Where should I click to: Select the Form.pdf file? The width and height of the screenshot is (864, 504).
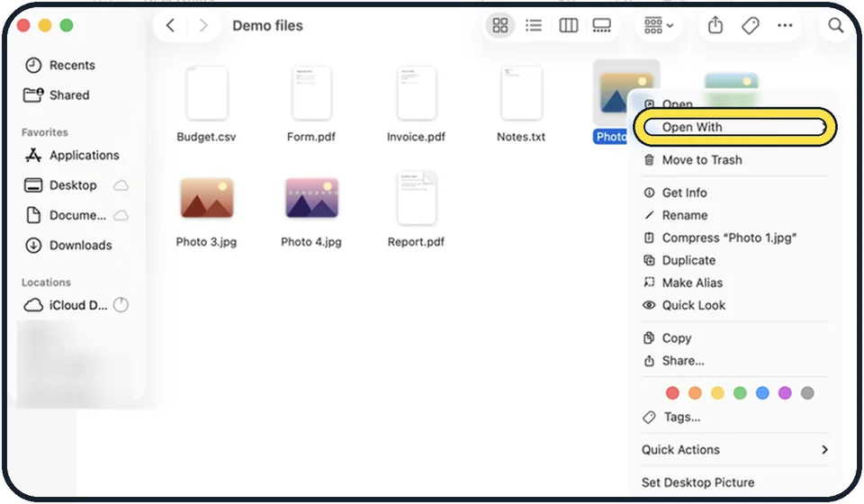coord(311,93)
